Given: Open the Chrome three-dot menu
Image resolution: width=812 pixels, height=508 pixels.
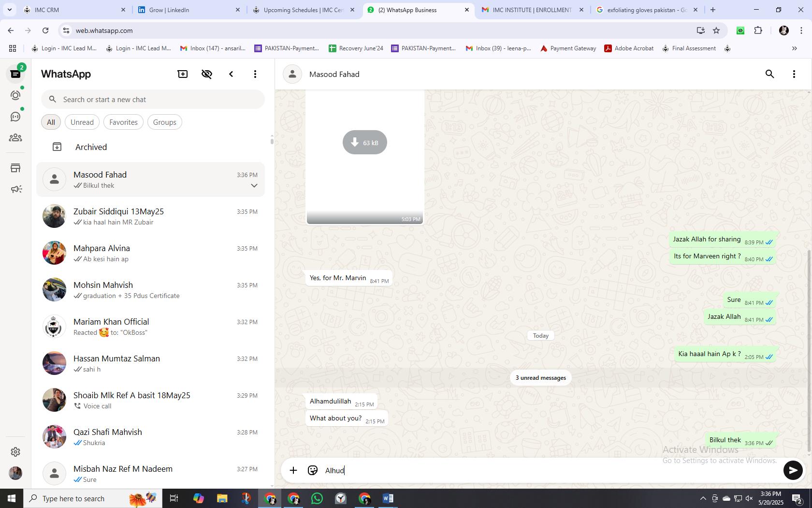Looking at the screenshot, I should coord(801,30).
